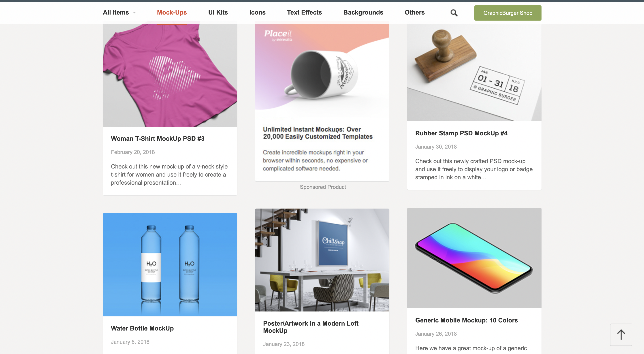644x354 pixels.
Task: Navigate to the Backgrounds category
Action: tap(363, 13)
